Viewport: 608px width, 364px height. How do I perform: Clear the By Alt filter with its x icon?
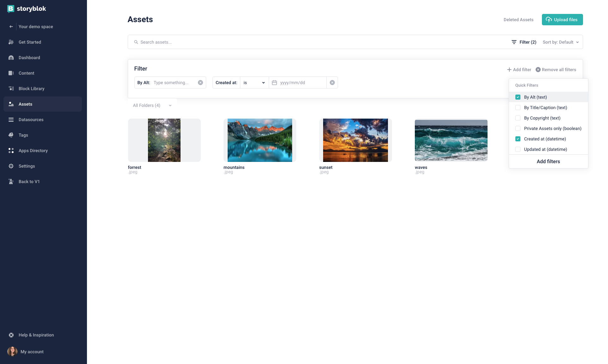pos(200,83)
